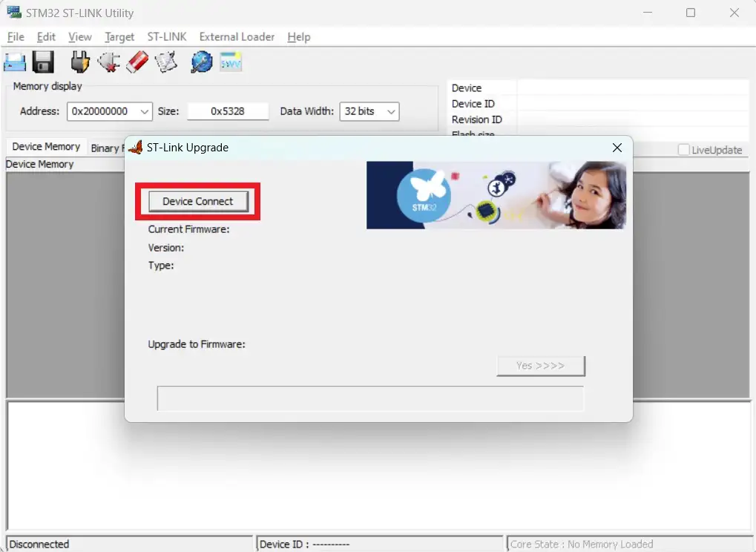The width and height of the screenshot is (756, 552).
Task: Click the Full chip erase eraser icon
Action: (137, 62)
